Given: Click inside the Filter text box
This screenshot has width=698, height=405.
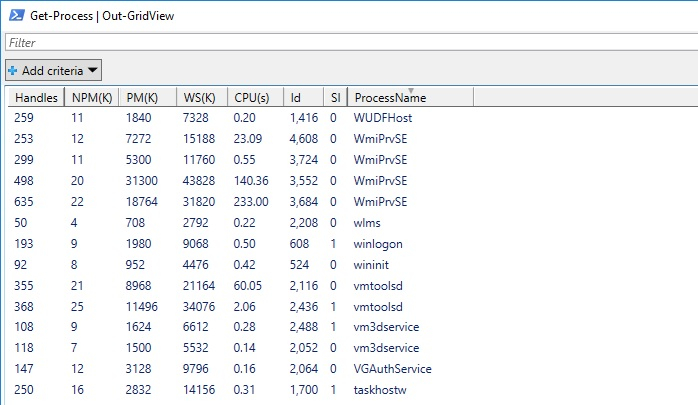Looking at the screenshot, I should point(349,43).
